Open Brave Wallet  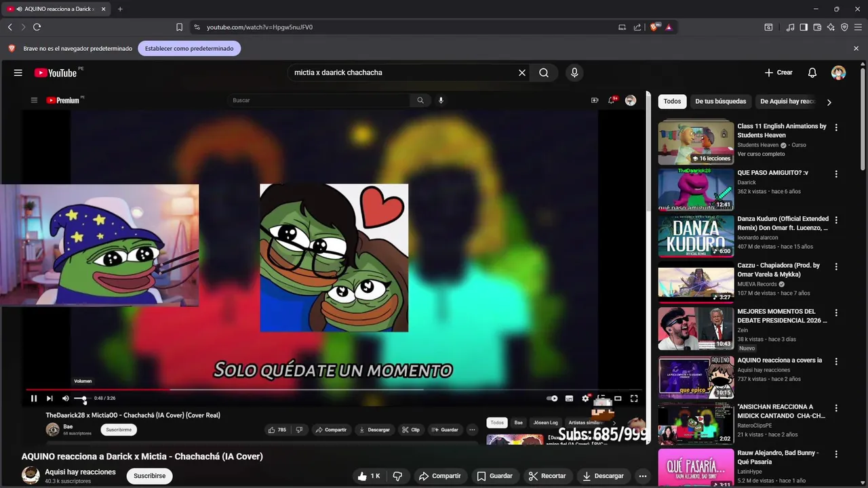(817, 27)
